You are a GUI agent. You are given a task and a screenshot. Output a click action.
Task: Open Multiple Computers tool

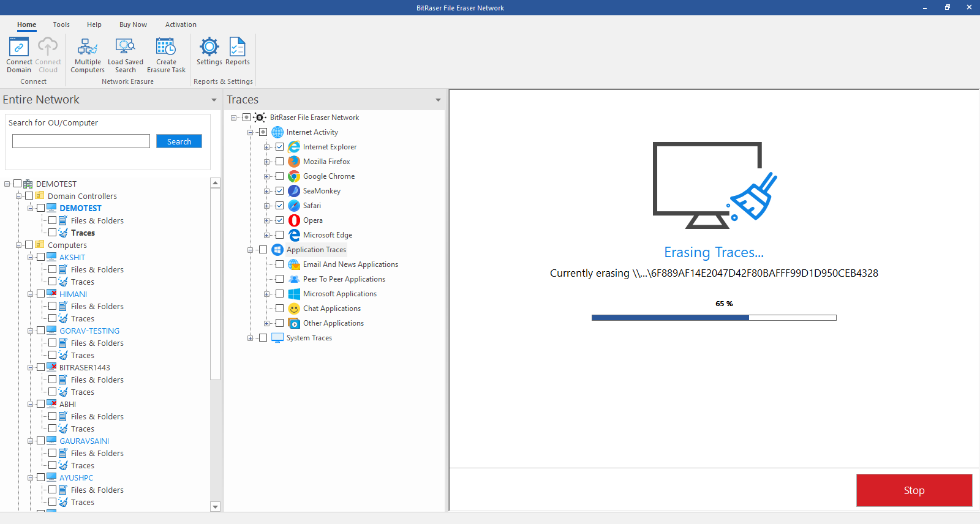[88, 54]
